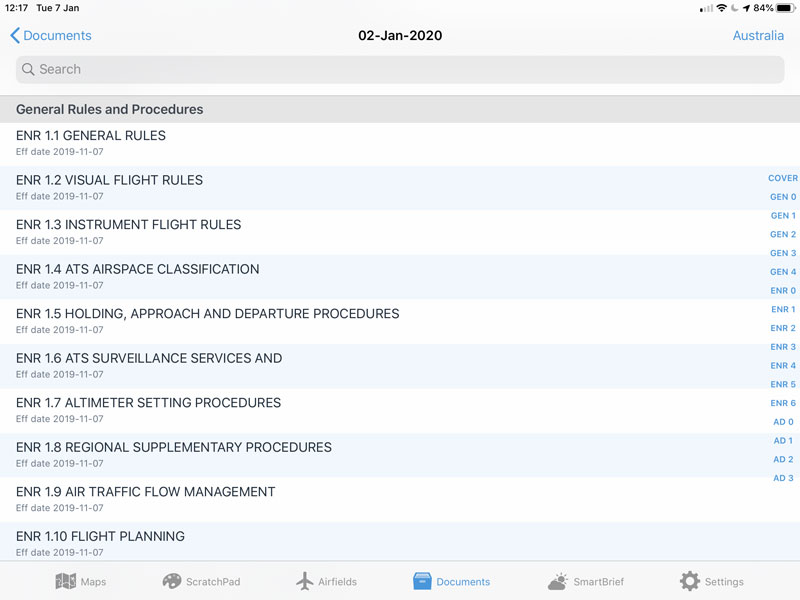Open the Maps tab icon

coord(65,581)
